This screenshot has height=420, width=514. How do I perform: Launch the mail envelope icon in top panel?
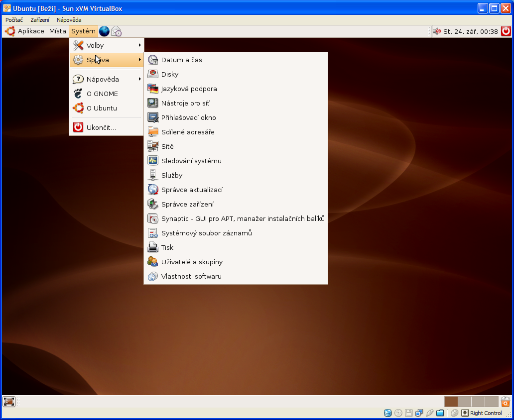[x=117, y=31]
